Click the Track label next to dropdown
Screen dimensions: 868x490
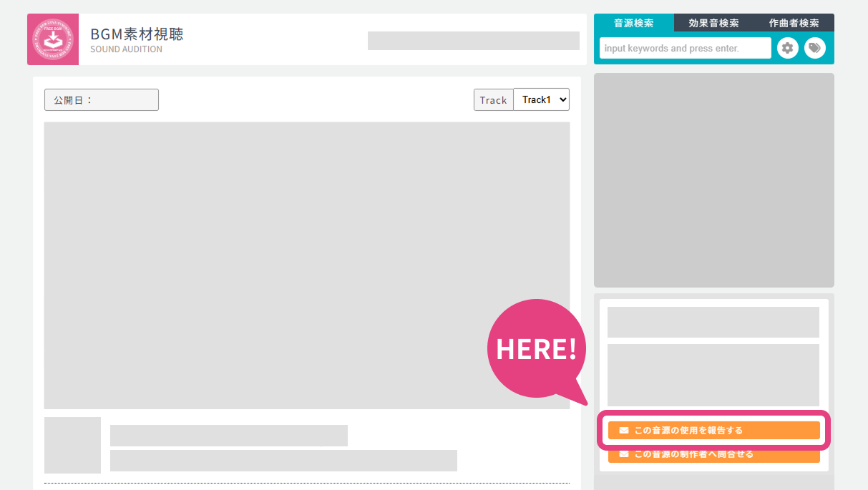(x=493, y=100)
